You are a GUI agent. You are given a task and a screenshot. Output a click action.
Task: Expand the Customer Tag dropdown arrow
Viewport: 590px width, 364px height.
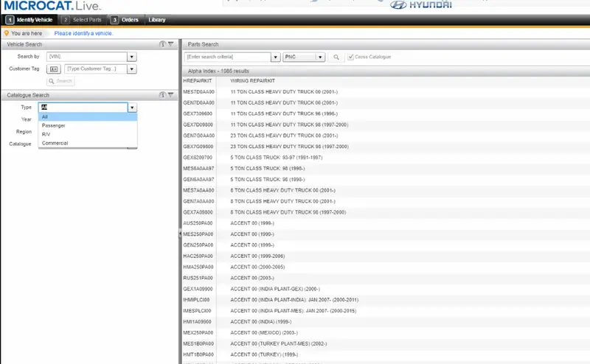(132, 69)
